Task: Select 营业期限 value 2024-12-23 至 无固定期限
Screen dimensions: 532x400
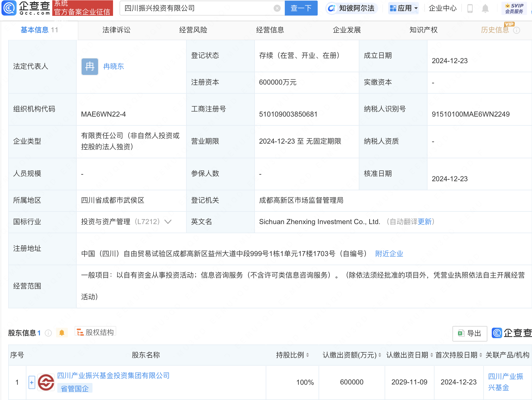Action: [x=300, y=141]
